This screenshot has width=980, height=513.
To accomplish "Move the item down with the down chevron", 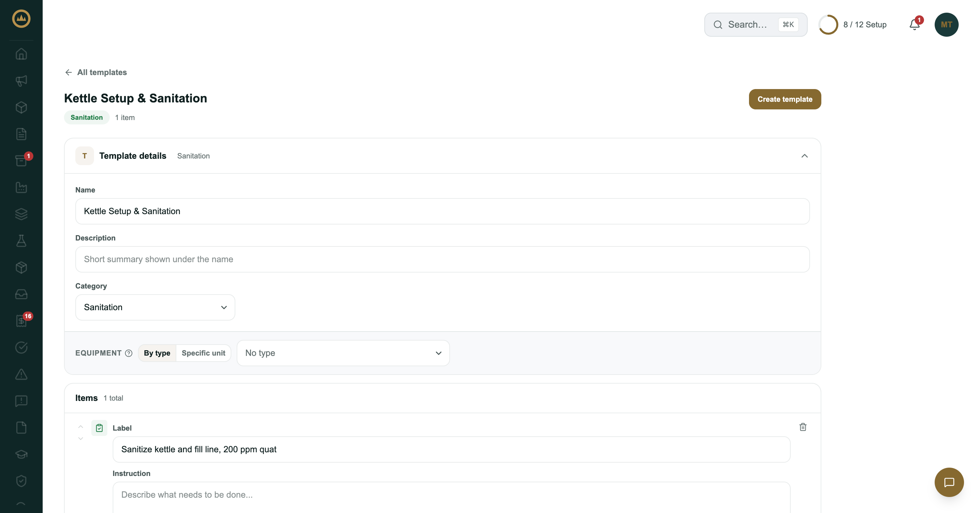I will click(x=81, y=438).
